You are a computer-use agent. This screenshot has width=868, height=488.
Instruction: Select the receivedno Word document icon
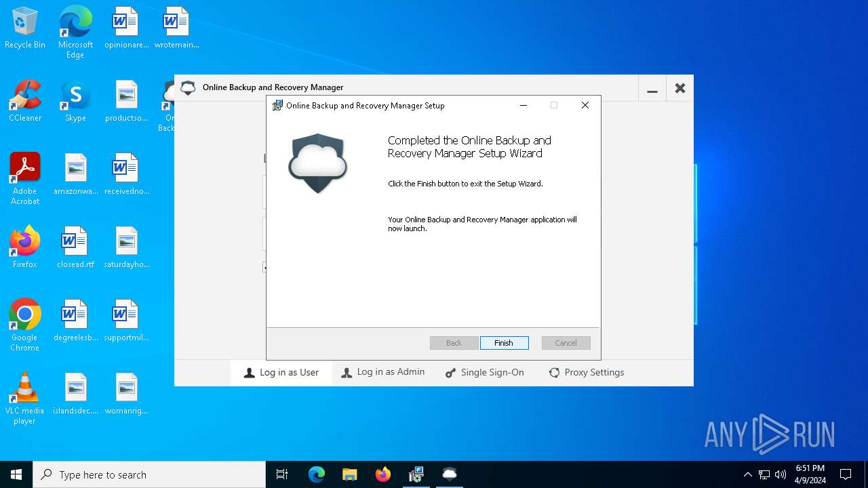click(x=126, y=175)
